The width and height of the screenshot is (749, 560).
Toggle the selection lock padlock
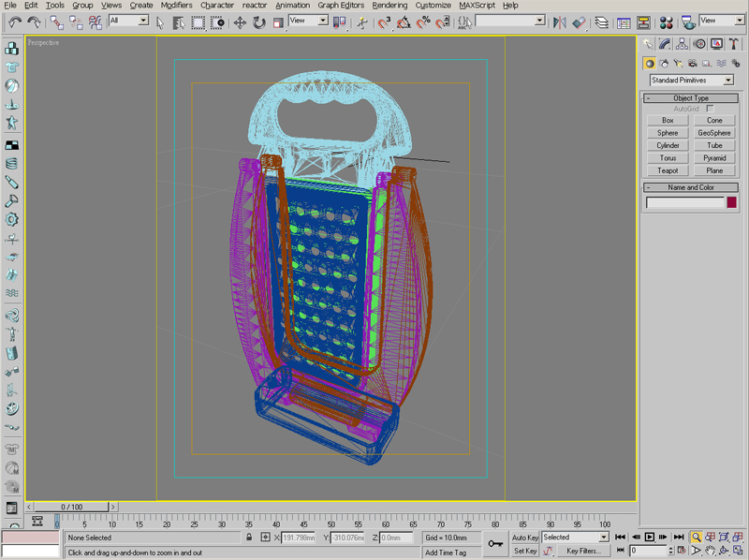coord(249,538)
